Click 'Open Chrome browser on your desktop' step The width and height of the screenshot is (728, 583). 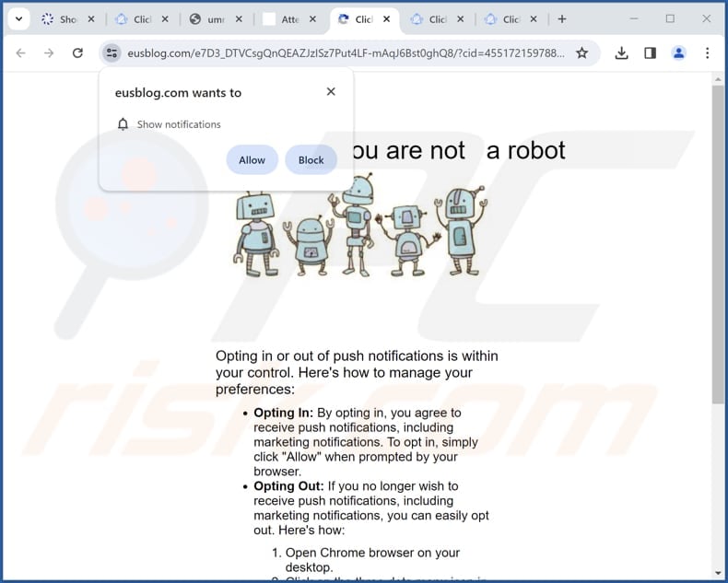(372, 560)
